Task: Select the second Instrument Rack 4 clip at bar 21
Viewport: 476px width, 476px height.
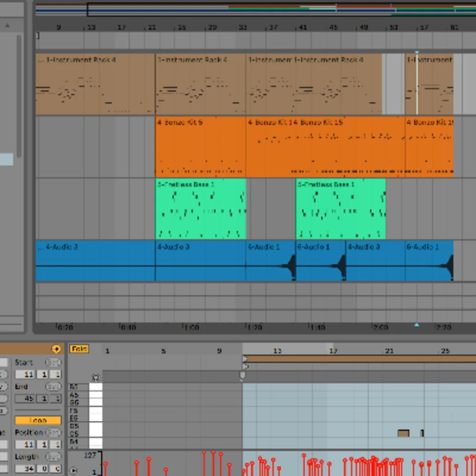Action: (x=200, y=84)
